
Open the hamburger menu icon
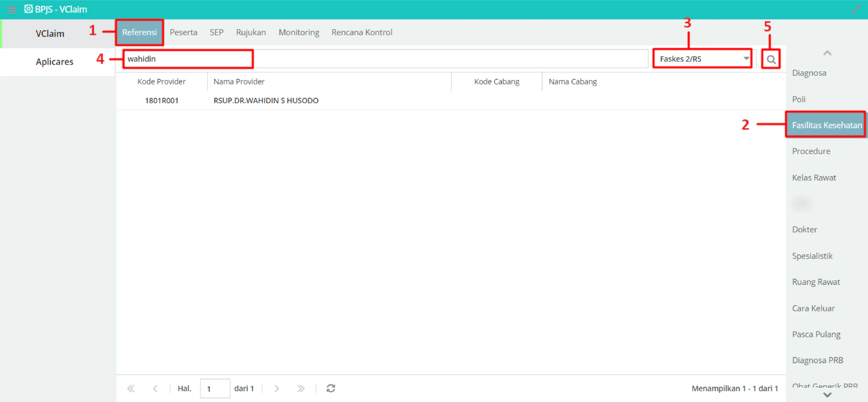(x=12, y=9)
